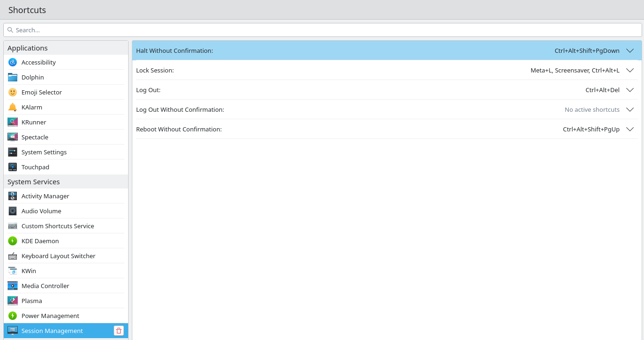Viewport: 644px width, 340px height.
Task: Open the Dolphin folder icon entry
Action: tap(13, 77)
